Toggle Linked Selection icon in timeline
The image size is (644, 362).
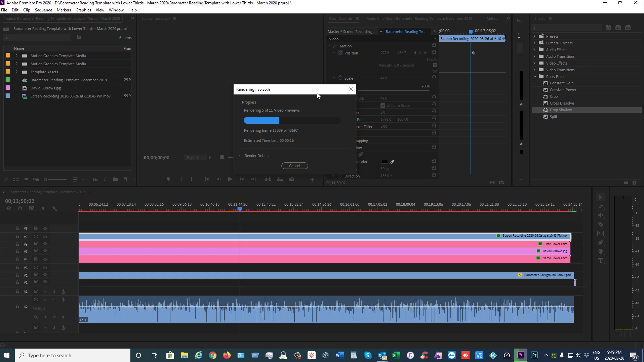[x=32, y=208]
